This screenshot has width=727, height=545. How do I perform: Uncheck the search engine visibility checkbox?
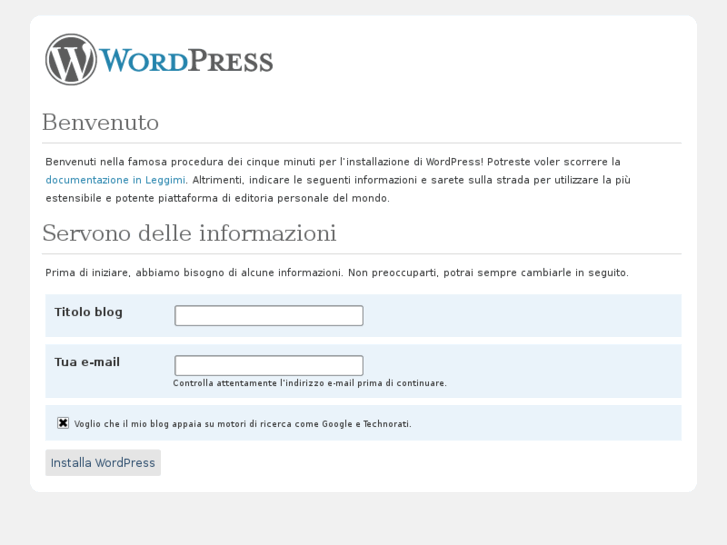coord(63,423)
